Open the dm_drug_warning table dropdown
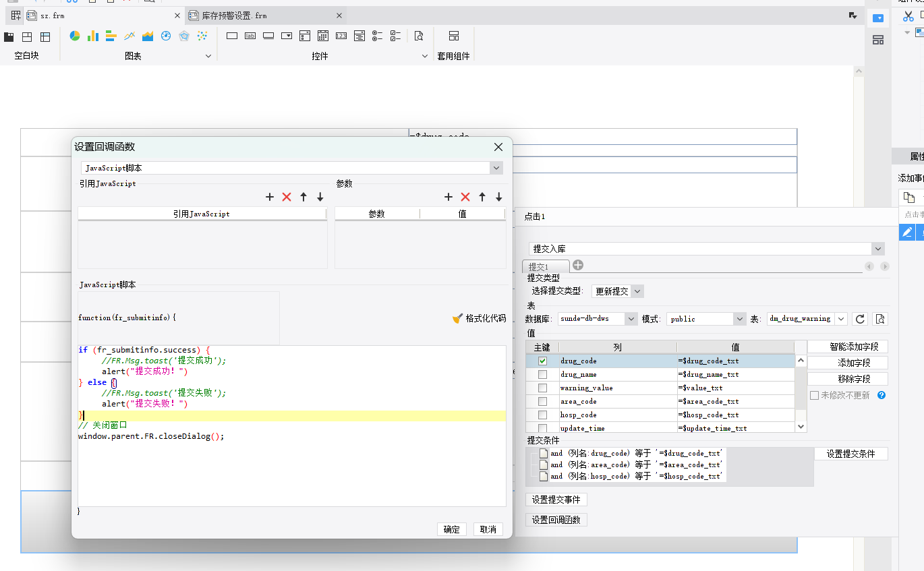 click(841, 319)
